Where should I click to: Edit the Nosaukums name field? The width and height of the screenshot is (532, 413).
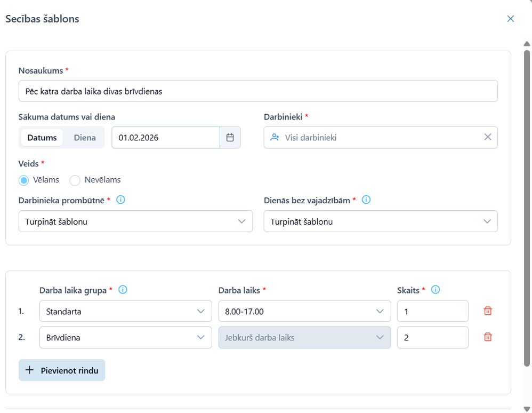click(258, 91)
